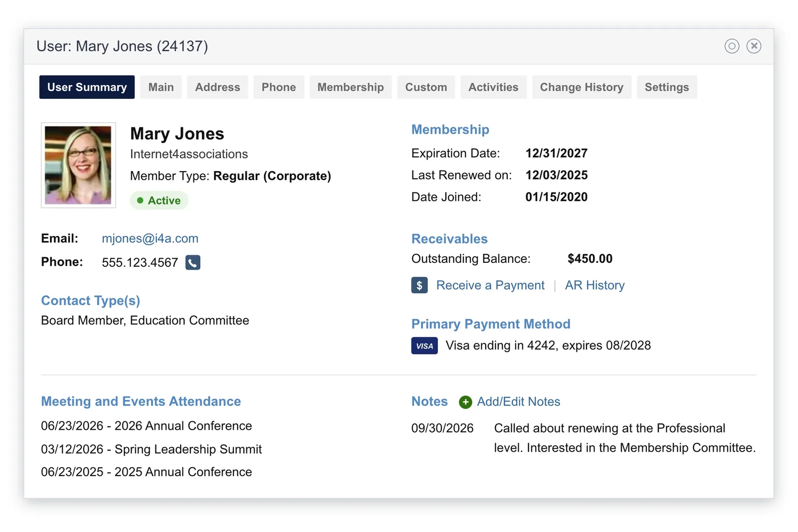The width and height of the screenshot is (798, 532).
Task: Click the phone number 555.123.4567
Action: tap(140, 263)
